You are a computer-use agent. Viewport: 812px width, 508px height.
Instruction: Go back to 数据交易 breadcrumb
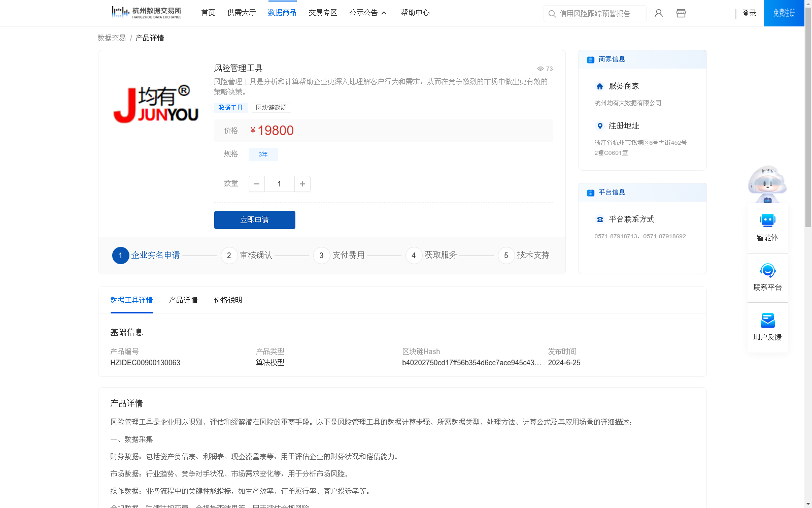(112, 38)
